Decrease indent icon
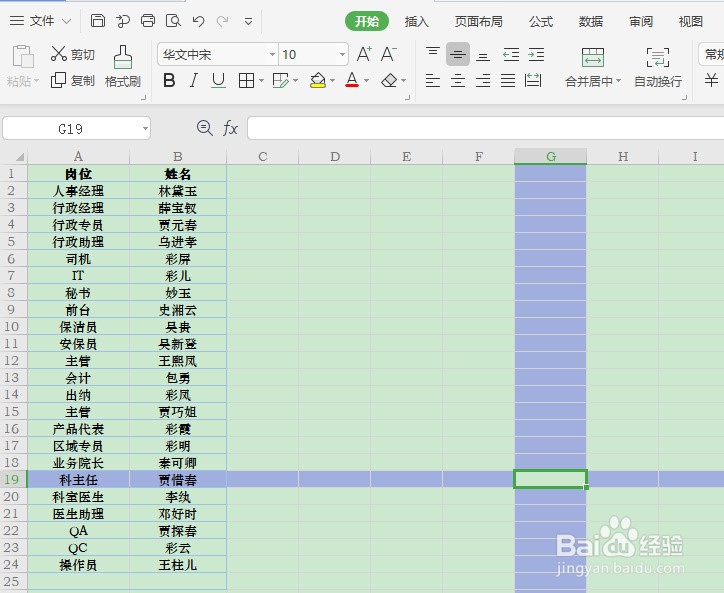724x593 pixels. pyautogui.click(x=511, y=54)
